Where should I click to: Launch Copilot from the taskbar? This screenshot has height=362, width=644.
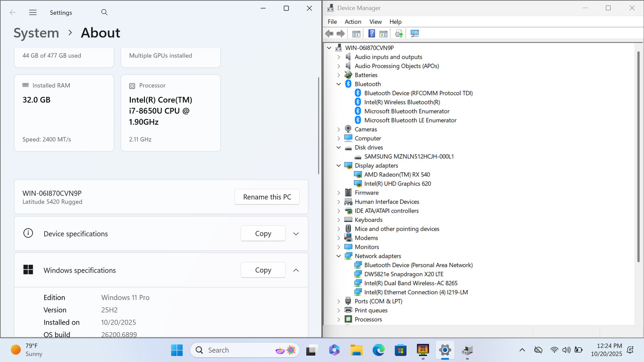[334, 350]
